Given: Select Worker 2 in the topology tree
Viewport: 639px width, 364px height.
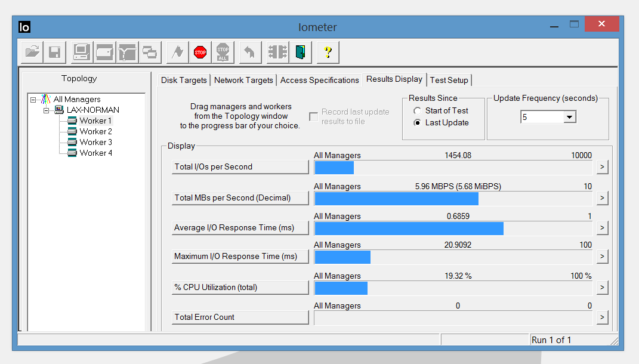Looking at the screenshot, I should pos(95,131).
